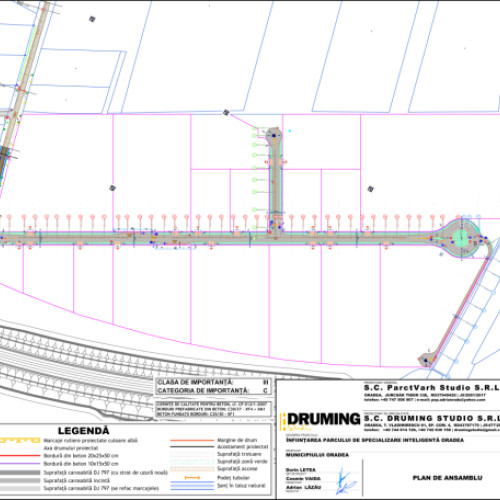Click legend entry 'Suprafață zonă verde'
Viewport: 500px width, 500px height.
242,461
